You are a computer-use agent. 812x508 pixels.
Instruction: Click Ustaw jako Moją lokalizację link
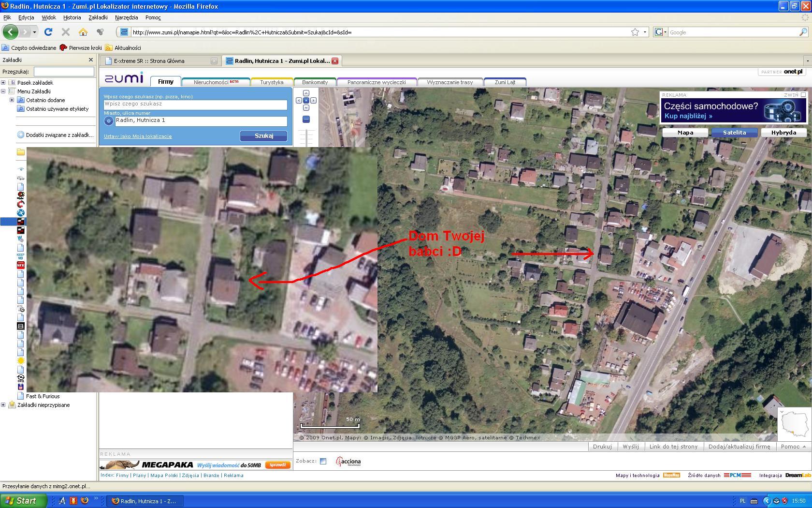[x=138, y=136]
